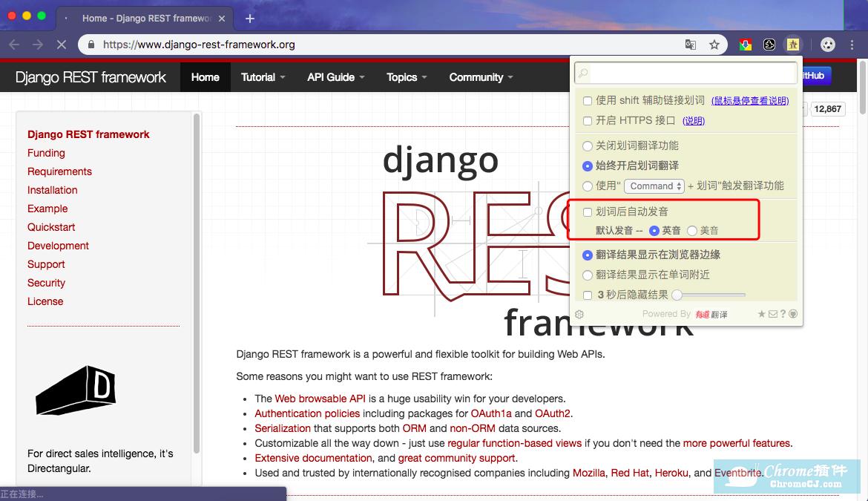Click the Youdao popup search field
The height and width of the screenshot is (501, 868).
pos(686,73)
